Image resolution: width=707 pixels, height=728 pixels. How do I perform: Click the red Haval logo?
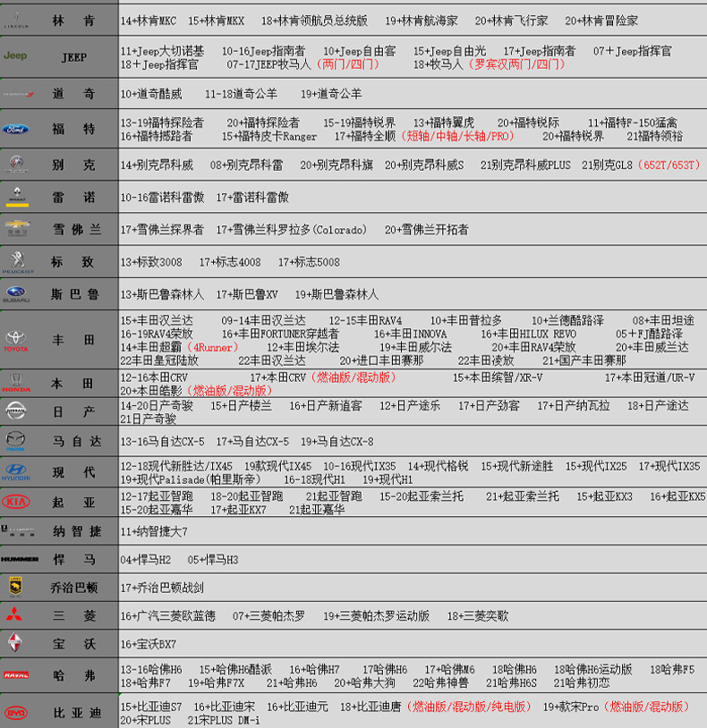click(x=16, y=675)
